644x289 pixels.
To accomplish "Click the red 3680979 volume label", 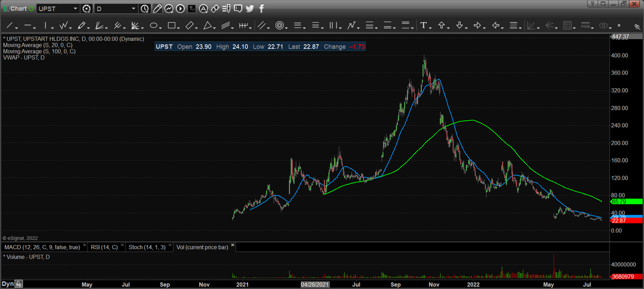I will coord(626,277).
